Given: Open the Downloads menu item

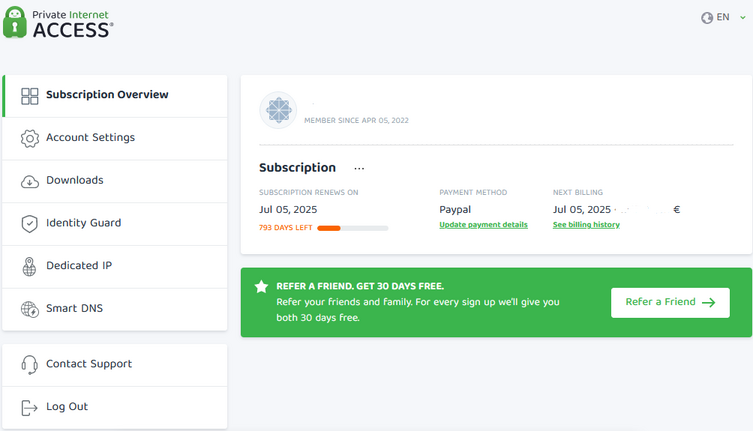Looking at the screenshot, I should click(x=115, y=181).
